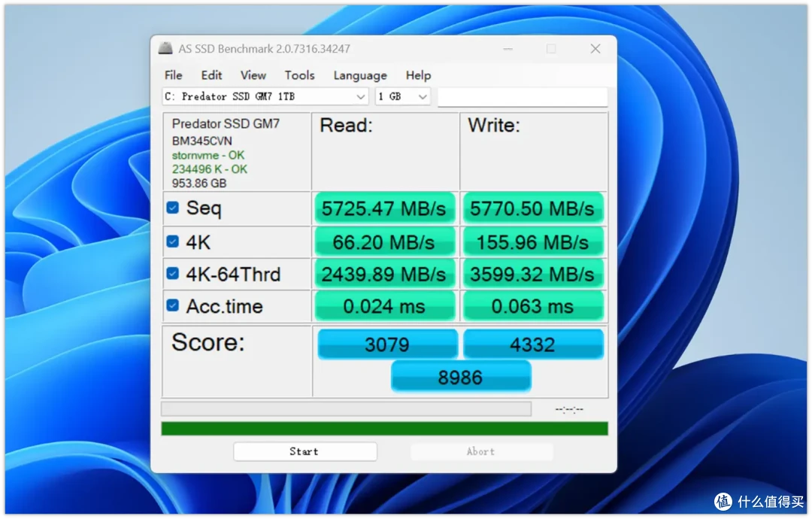The image size is (812, 519).
Task: Click the empty text field beside the size dropdown
Action: tap(522, 97)
